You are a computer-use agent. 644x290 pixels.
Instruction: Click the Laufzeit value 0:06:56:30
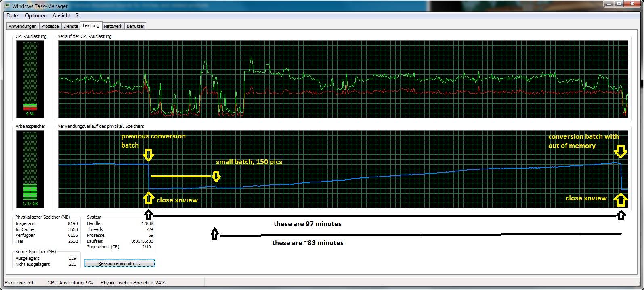click(x=142, y=241)
